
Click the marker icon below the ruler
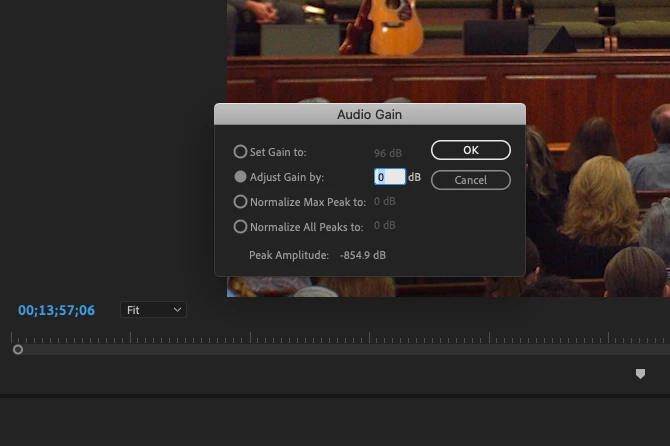click(640, 374)
